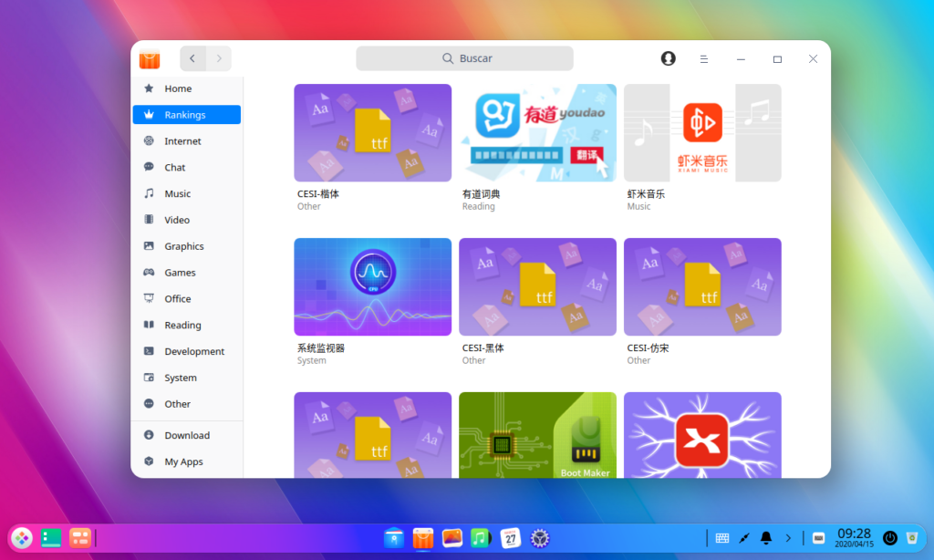Open the red X app thumbnail
934x560 pixels.
pos(702,435)
